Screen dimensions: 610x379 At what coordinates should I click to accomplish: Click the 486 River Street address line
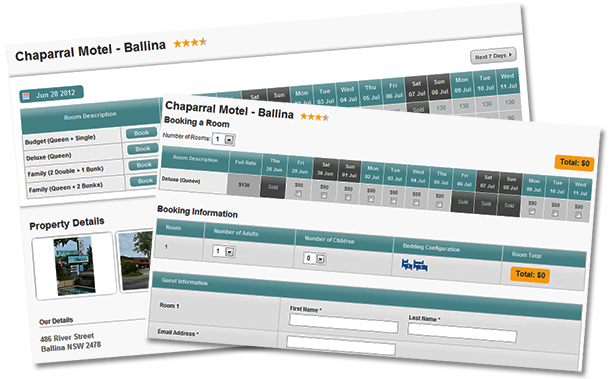click(x=67, y=337)
